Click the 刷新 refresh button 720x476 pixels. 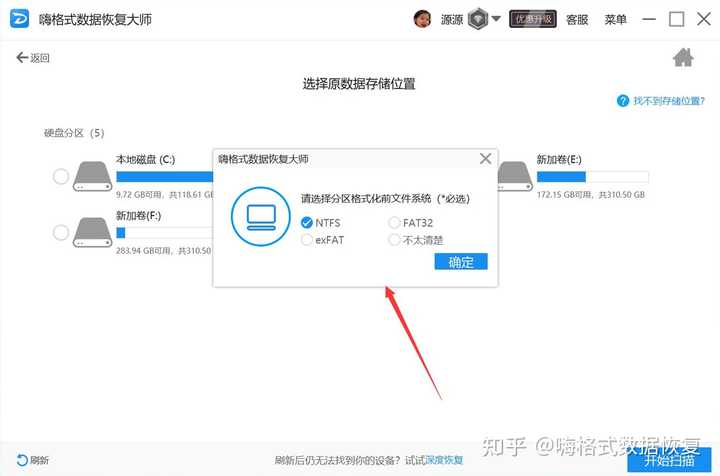32,460
